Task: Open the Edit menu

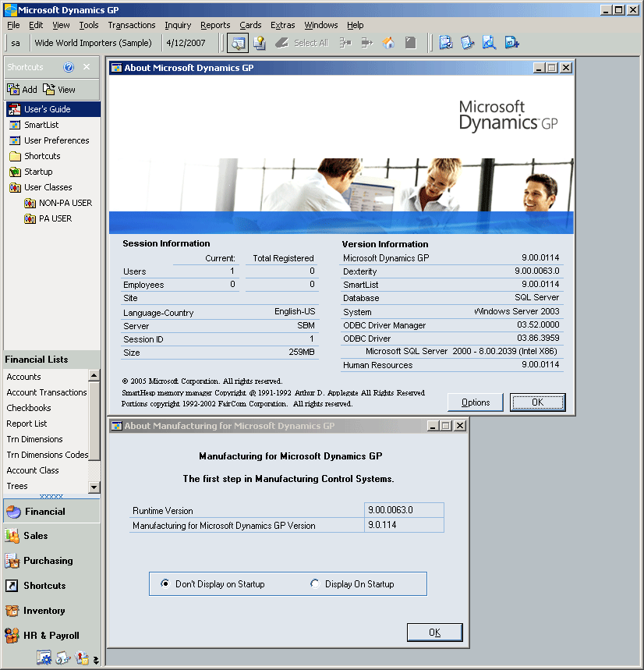Action: pos(36,25)
